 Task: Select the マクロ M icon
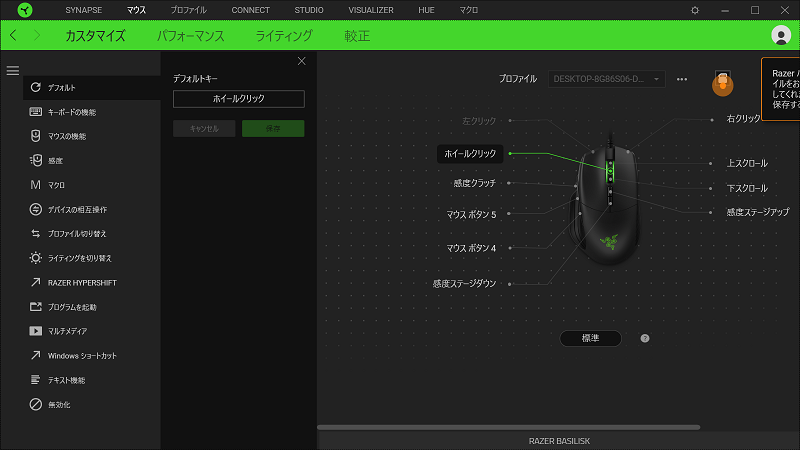pyautogui.click(x=35, y=185)
